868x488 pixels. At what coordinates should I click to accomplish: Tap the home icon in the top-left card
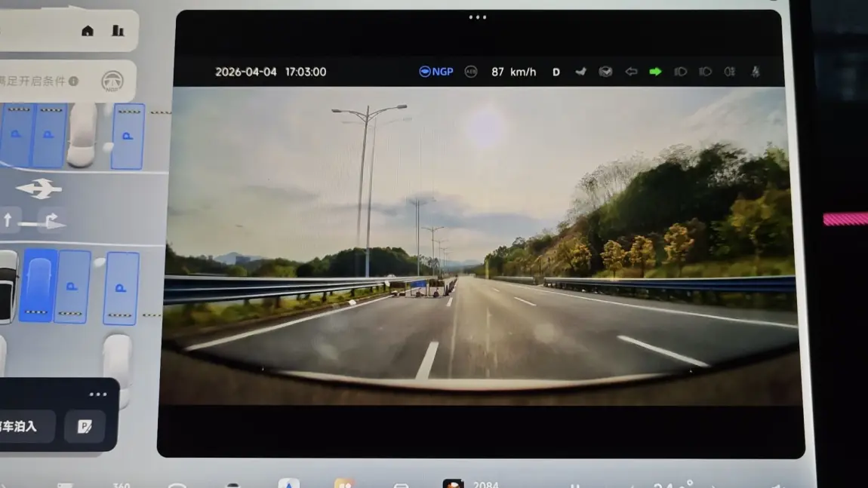[88, 31]
